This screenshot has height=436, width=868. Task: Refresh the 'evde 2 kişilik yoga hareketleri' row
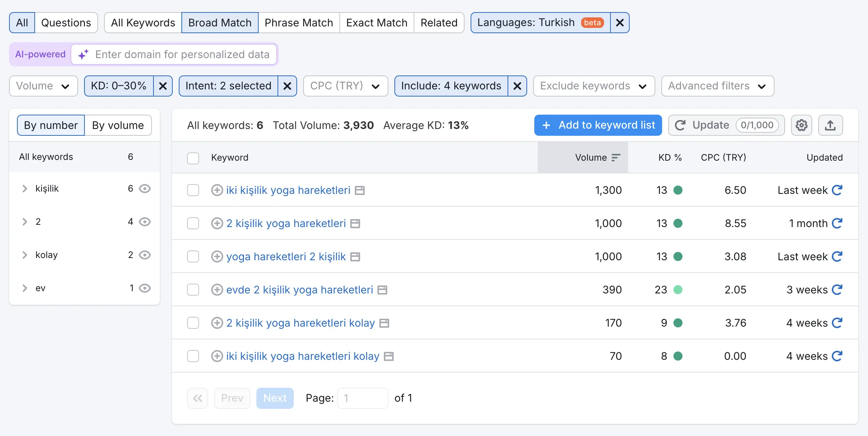(837, 290)
